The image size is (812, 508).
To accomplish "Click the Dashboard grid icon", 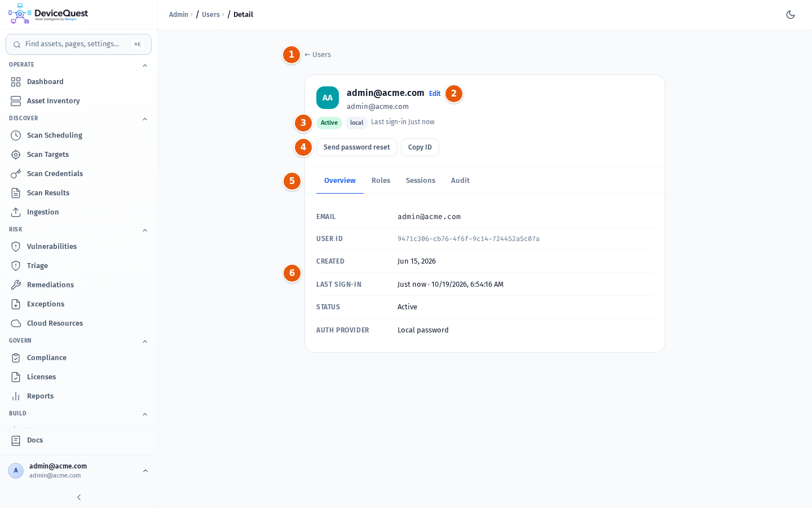I will (16, 82).
